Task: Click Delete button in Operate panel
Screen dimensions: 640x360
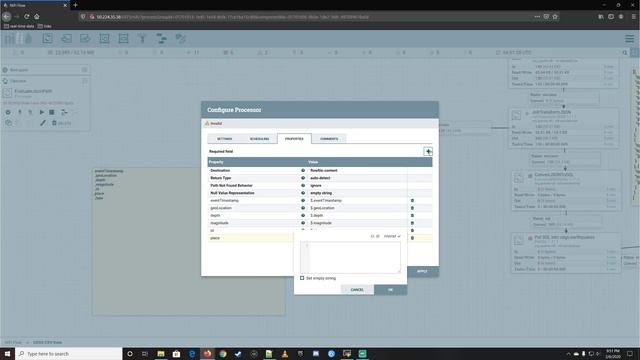Action: pyautogui.click(x=62, y=123)
